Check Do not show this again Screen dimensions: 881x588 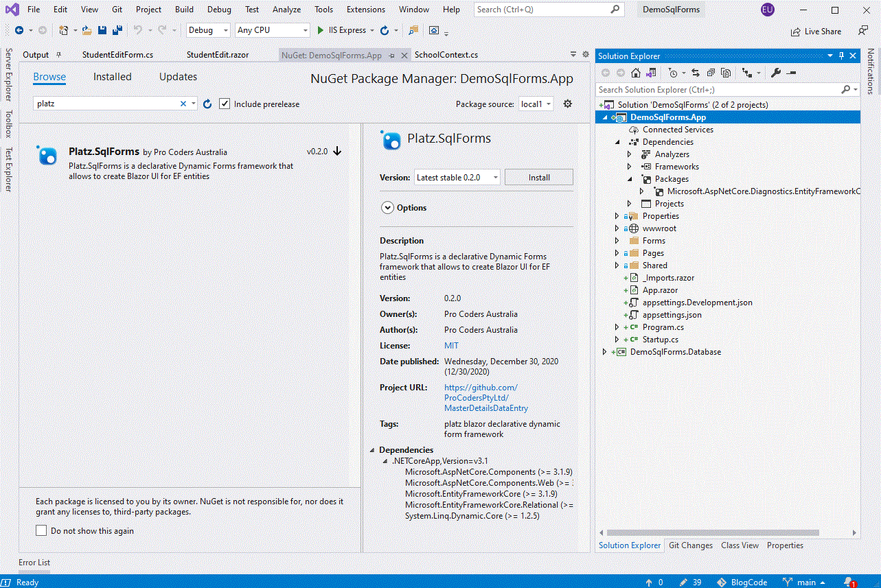click(41, 530)
